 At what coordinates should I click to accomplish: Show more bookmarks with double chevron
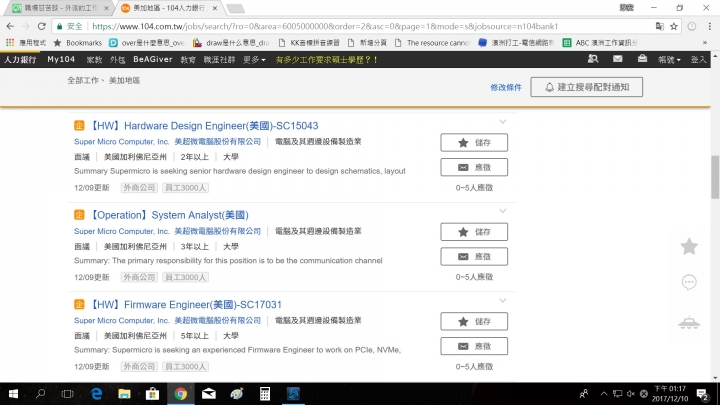[x=705, y=43]
